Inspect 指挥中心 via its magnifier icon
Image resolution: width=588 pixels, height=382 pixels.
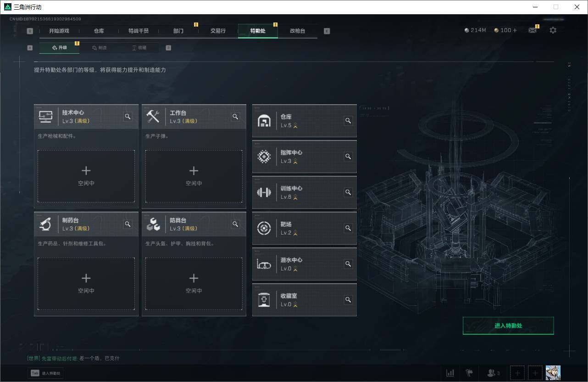tap(348, 157)
